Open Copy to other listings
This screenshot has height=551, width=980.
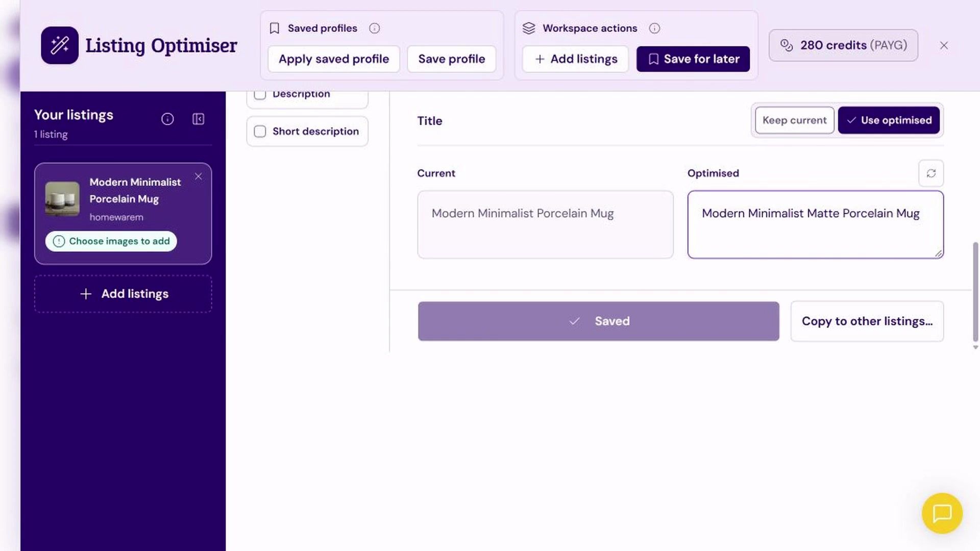[x=867, y=321]
